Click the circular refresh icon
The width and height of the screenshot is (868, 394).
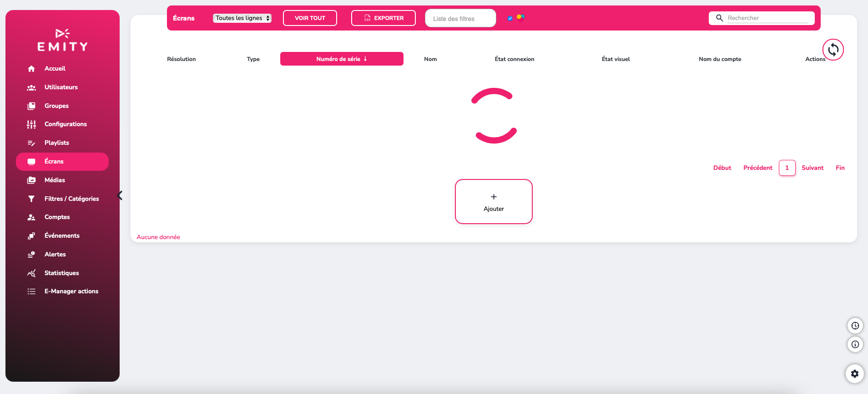[833, 50]
